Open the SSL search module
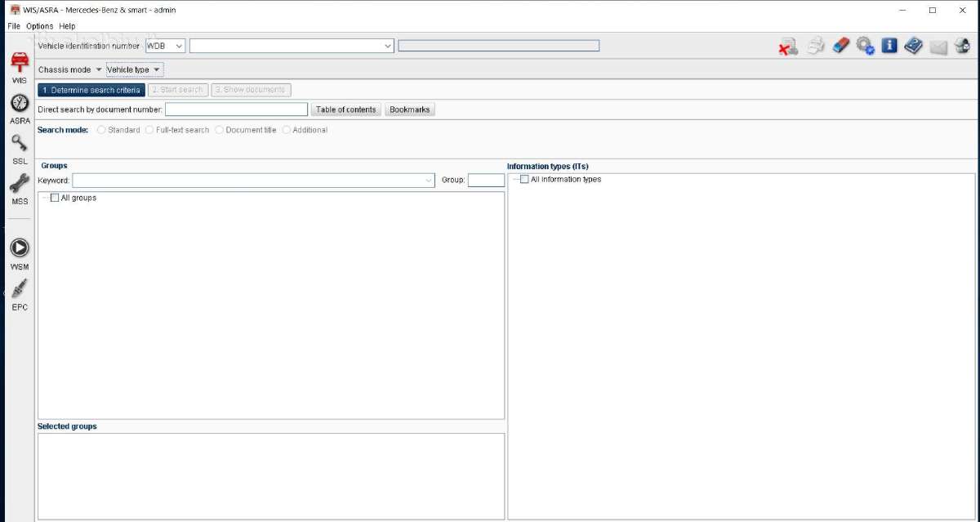 tap(20, 149)
